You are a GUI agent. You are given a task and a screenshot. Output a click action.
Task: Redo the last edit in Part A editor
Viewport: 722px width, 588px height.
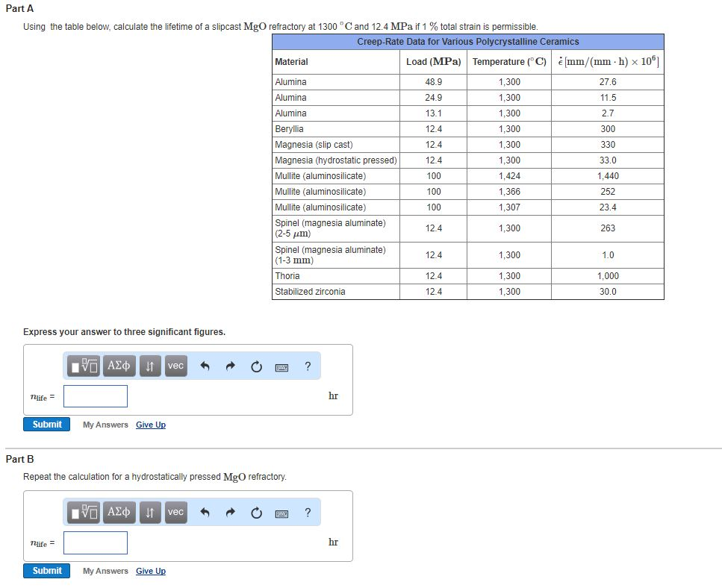pyautogui.click(x=228, y=366)
